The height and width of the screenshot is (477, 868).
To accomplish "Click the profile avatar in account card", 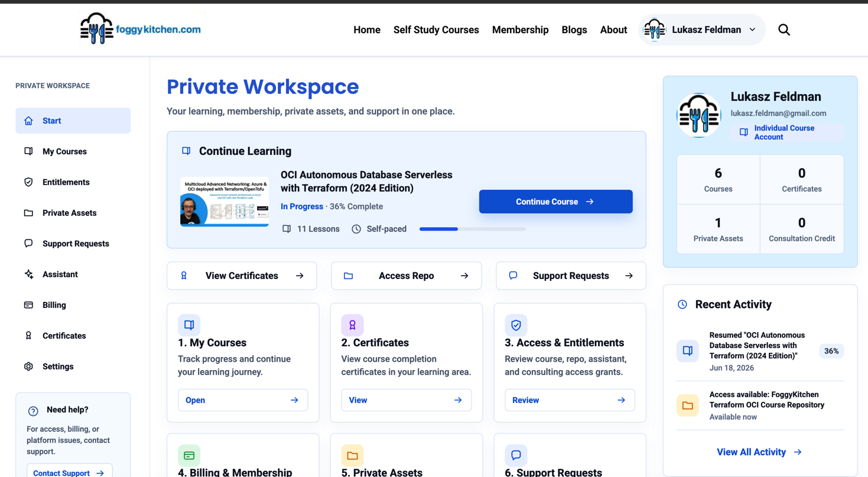I will tap(699, 115).
